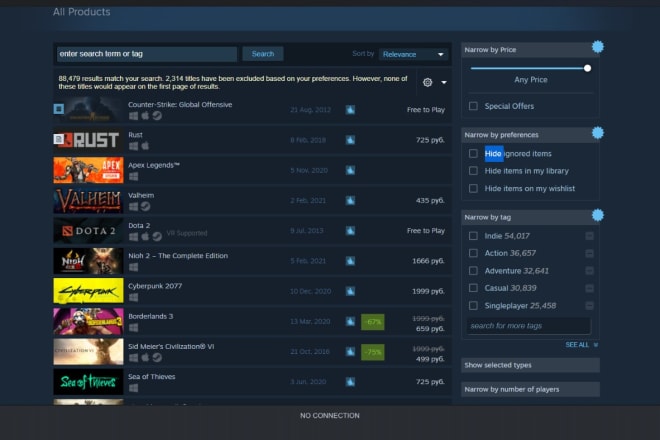Click the Windows icon under Sea of Thieves
660x440 pixels.
pos(133,388)
